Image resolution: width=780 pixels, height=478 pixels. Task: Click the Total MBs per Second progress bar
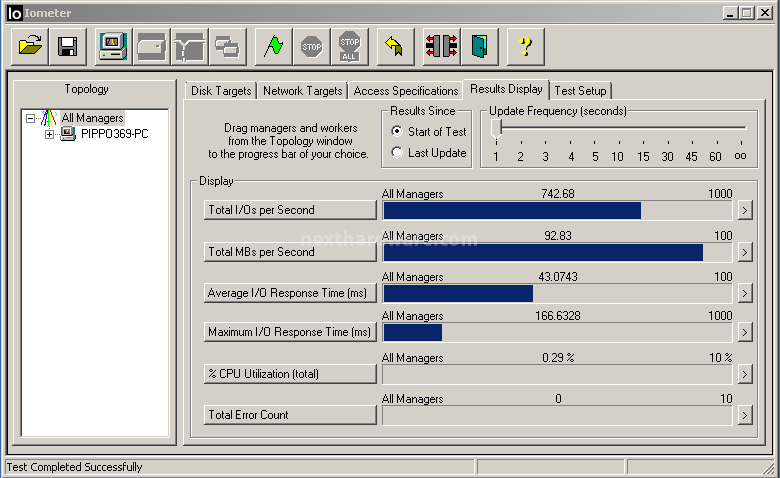557,252
